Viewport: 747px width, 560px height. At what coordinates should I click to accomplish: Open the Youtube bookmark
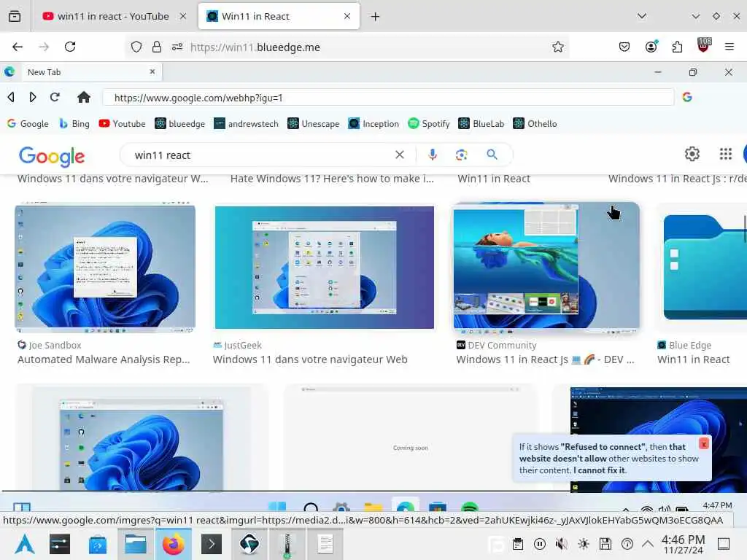pyautogui.click(x=122, y=124)
